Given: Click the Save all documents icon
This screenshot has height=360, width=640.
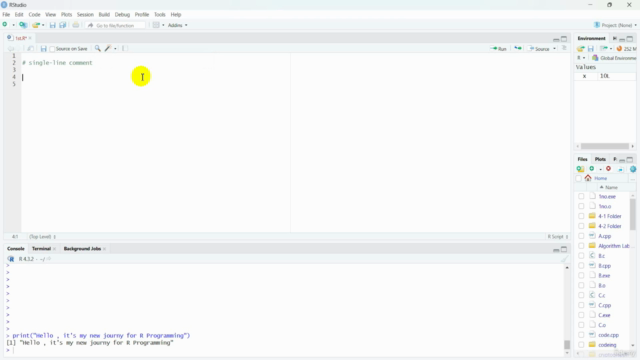Looking at the screenshot, I should click(x=62, y=25).
